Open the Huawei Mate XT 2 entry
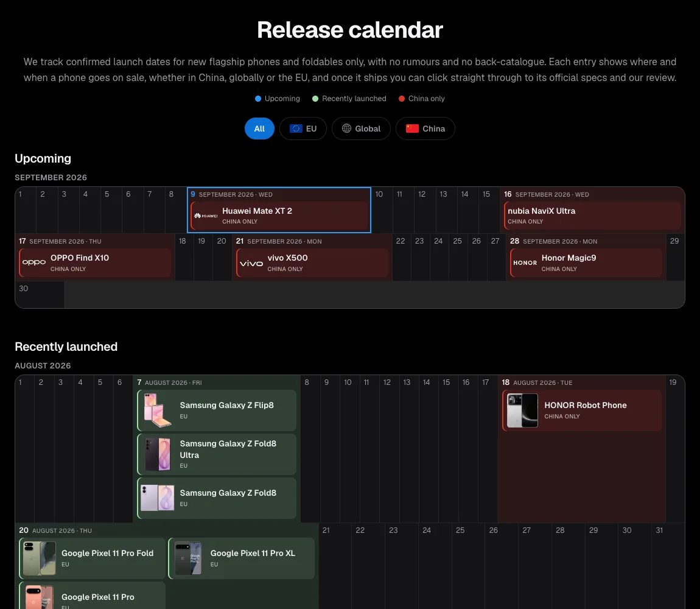This screenshot has height=609, width=700. (x=279, y=216)
